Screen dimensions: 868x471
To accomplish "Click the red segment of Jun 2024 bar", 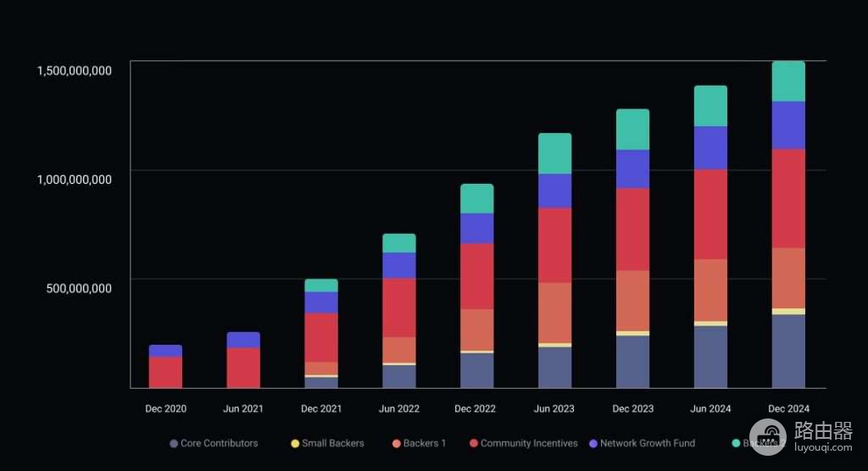I will 711,214.
